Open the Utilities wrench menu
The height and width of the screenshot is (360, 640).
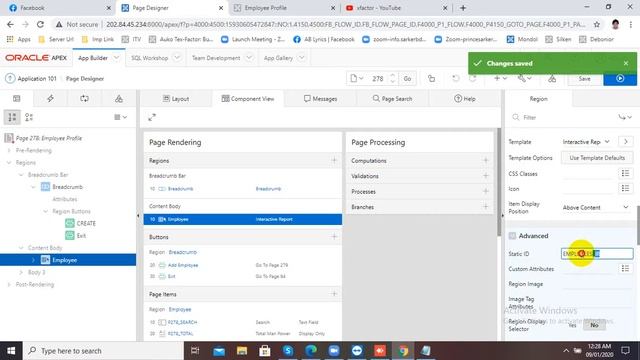coord(524,78)
